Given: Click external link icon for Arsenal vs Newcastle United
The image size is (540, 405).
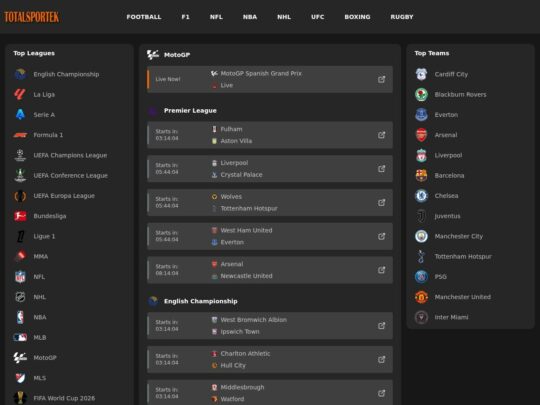Looking at the screenshot, I should click(381, 270).
